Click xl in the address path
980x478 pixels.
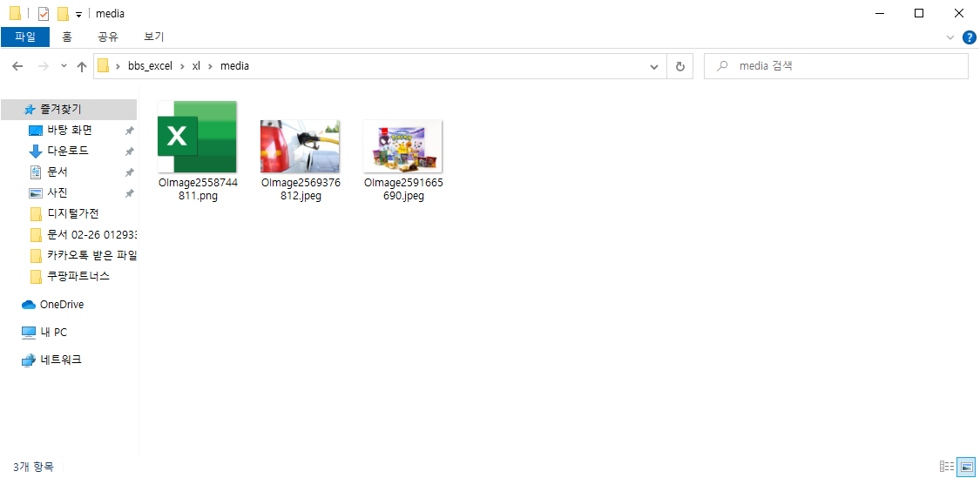tap(196, 65)
